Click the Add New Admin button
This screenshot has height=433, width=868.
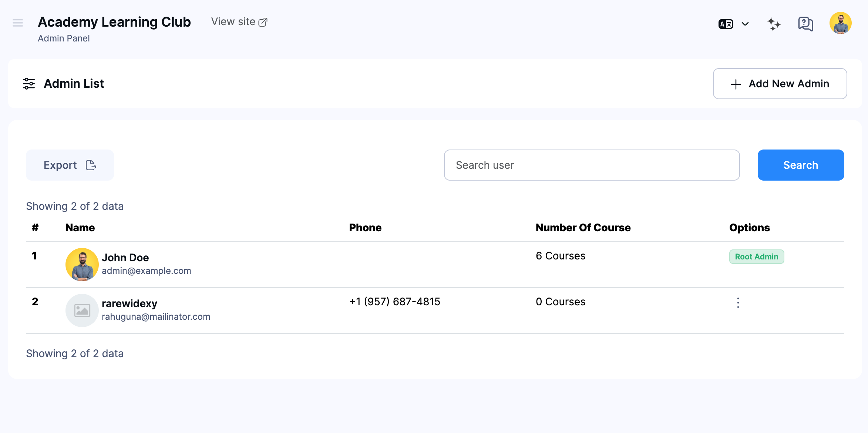pyautogui.click(x=780, y=84)
